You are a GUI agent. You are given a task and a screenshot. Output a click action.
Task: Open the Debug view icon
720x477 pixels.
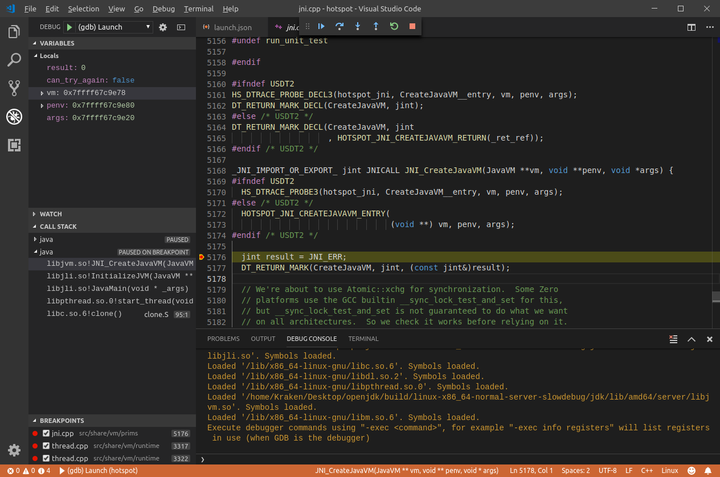coord(14,117)
